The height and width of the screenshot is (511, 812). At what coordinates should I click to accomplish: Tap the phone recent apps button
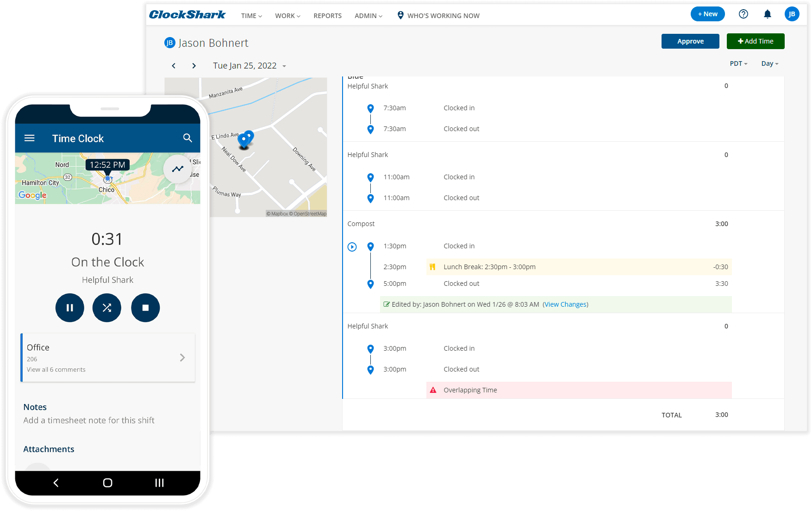pos(159,483)
